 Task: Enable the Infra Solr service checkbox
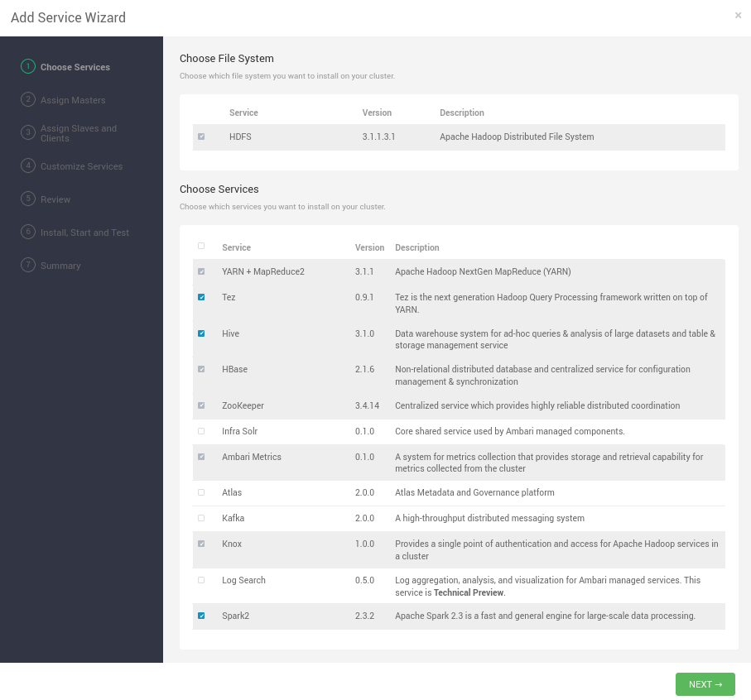[201, 431]
